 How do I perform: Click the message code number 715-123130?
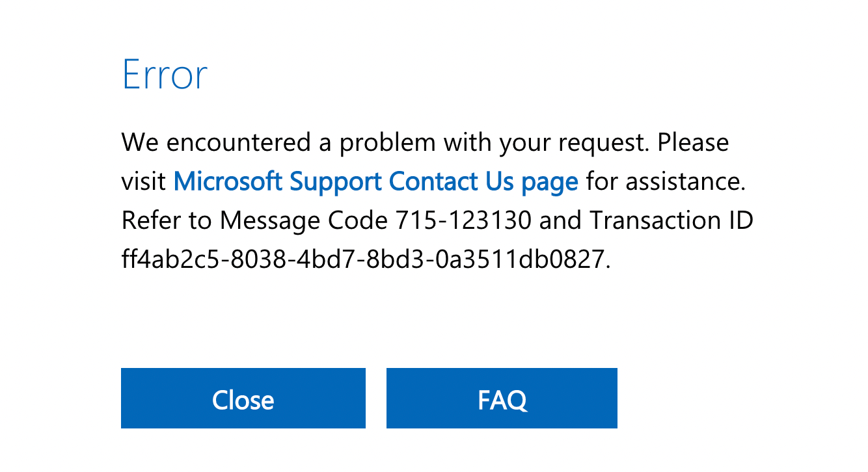coord(464,221)
